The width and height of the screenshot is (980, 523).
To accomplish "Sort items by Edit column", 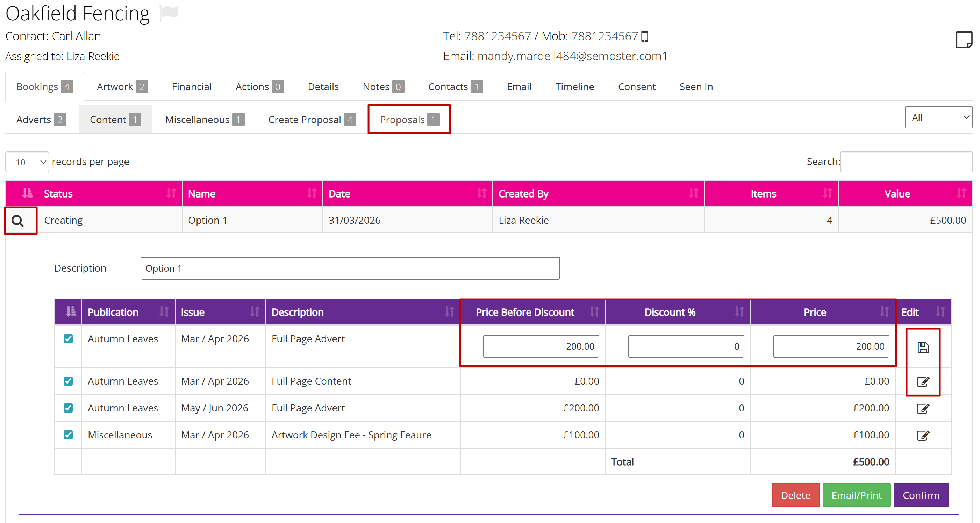I will tap(923, 312).
